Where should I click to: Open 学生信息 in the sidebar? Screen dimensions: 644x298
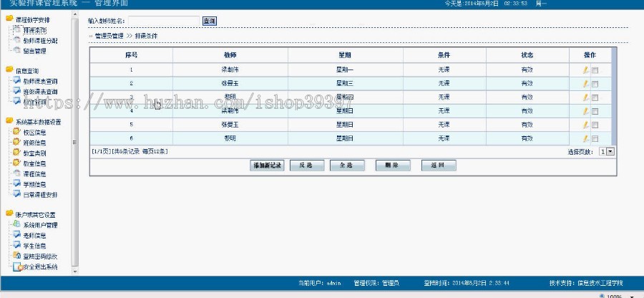[x=34, y=246]
